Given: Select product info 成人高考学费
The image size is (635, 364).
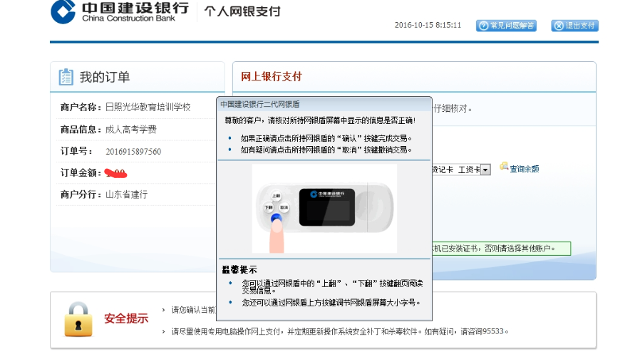Looking at the screenshot, I should click(131, 130).
